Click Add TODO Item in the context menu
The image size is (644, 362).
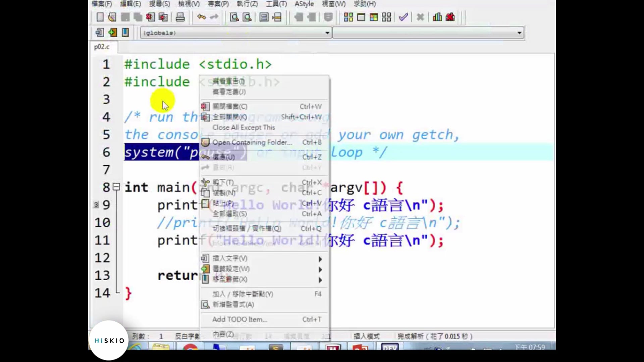[239, 319]
